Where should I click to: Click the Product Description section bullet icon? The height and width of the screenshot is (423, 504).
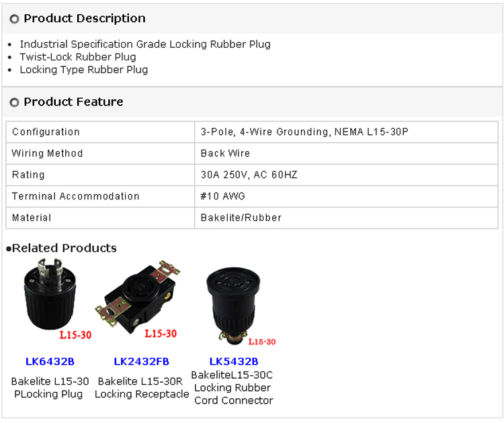coord(14,19)
